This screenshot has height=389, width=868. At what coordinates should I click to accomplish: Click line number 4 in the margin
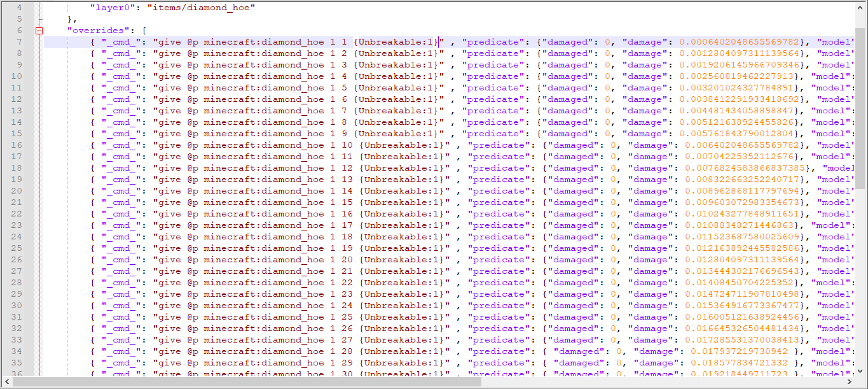tap(19, 8)
